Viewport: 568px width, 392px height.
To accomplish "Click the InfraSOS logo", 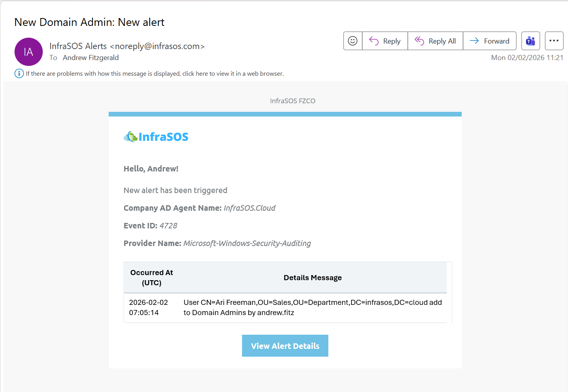I will (156, 137).
